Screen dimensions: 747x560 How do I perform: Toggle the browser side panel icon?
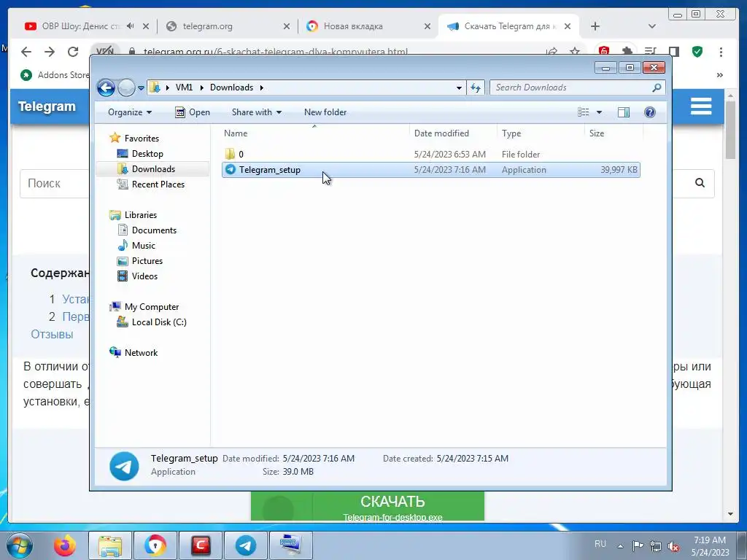tap(673, 52)
